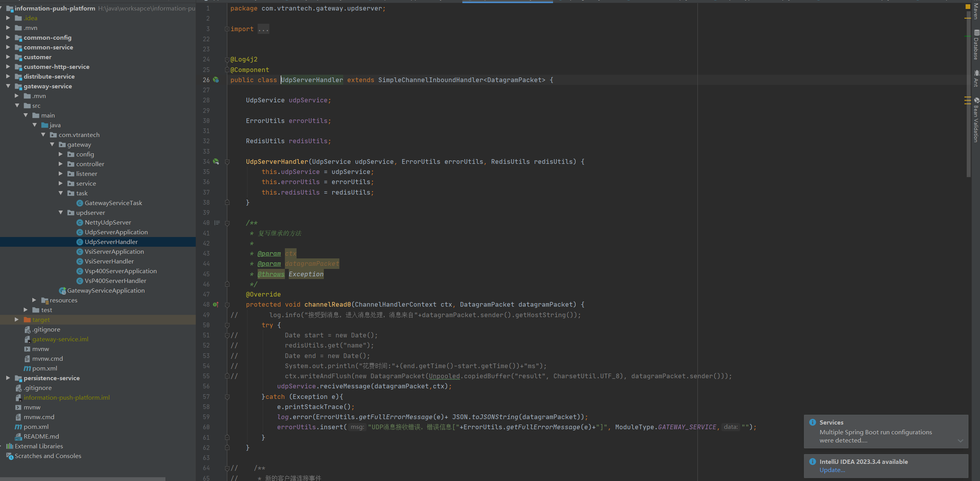Expand the config package
Image resolution: width=980 pixels, height=481 pixels.
click(60, 154)
